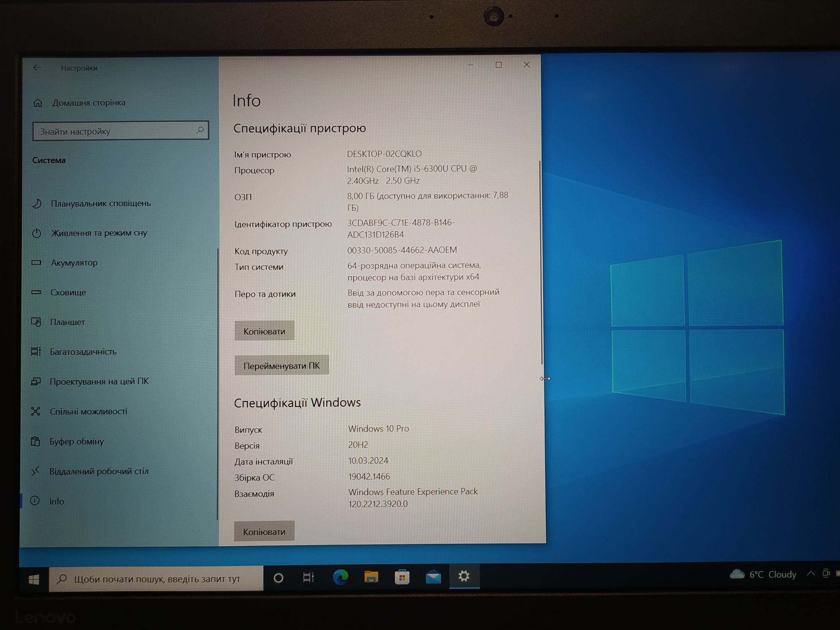Viewport: 840px width, 630px height.
Task: Select the Info circle icon in sidebar
Action: coord(35,501)
